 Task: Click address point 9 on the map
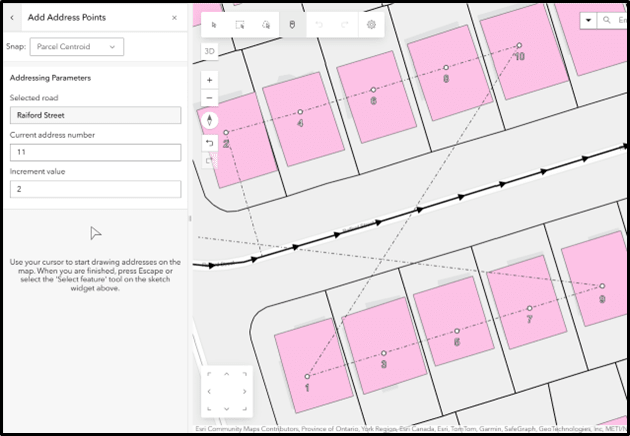(602, 286)
